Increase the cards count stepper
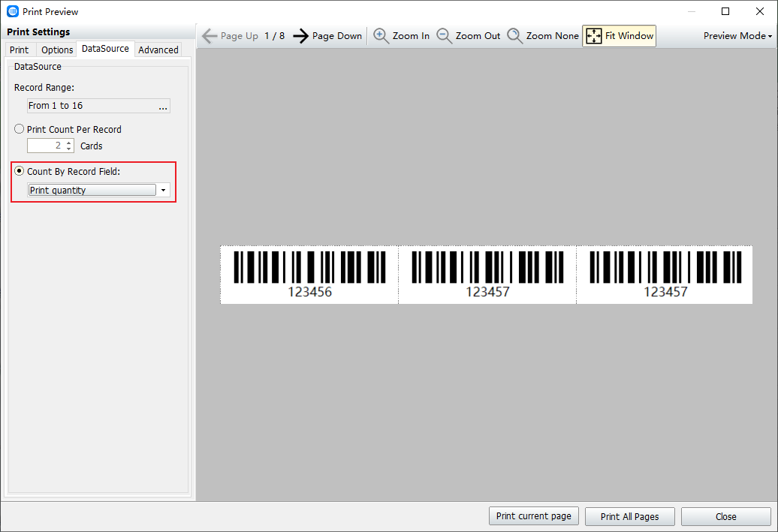Viewport: 778px width, 532px height. point(69,143)
